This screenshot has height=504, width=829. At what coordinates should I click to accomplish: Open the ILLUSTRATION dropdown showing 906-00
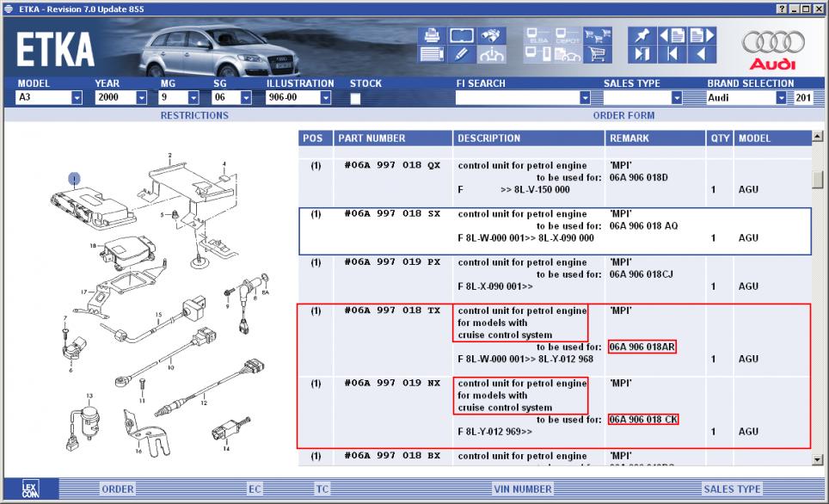326,98
